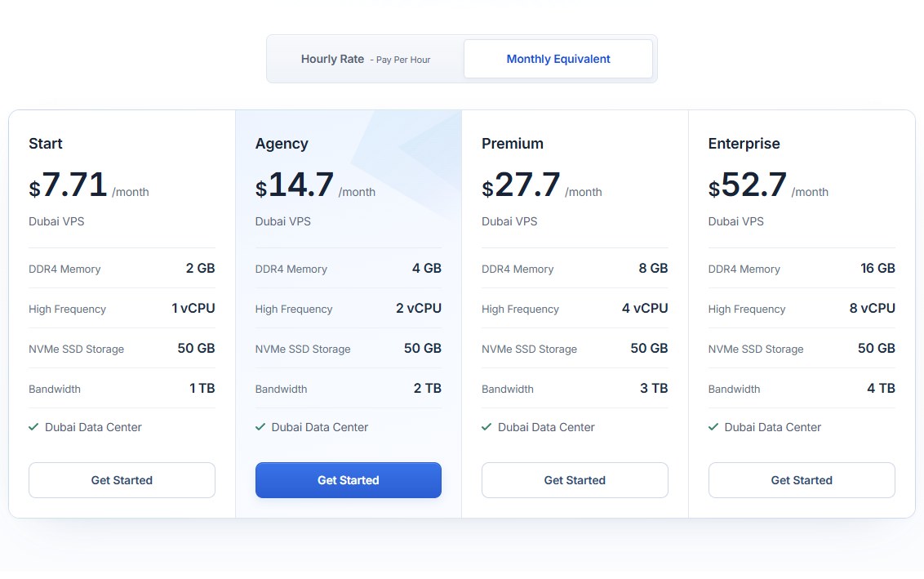The height and width of the screenshot is (579, 924).
Task: Click Get Started on the Premium plan
Action: 575,480
